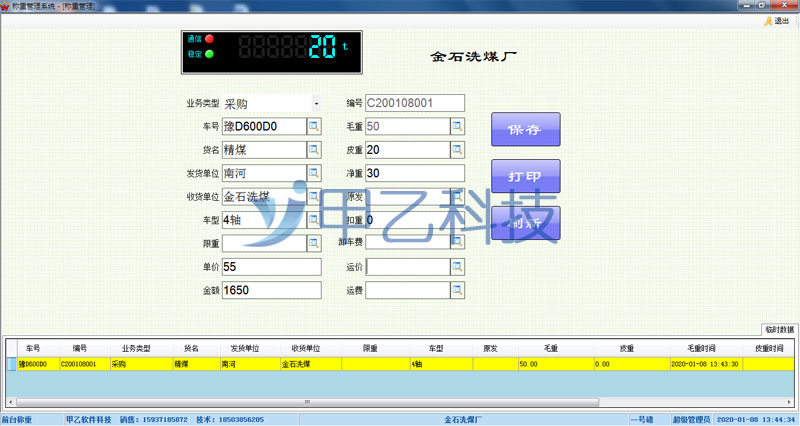Click the lookup icon beside 车号 field

point(313,126)
